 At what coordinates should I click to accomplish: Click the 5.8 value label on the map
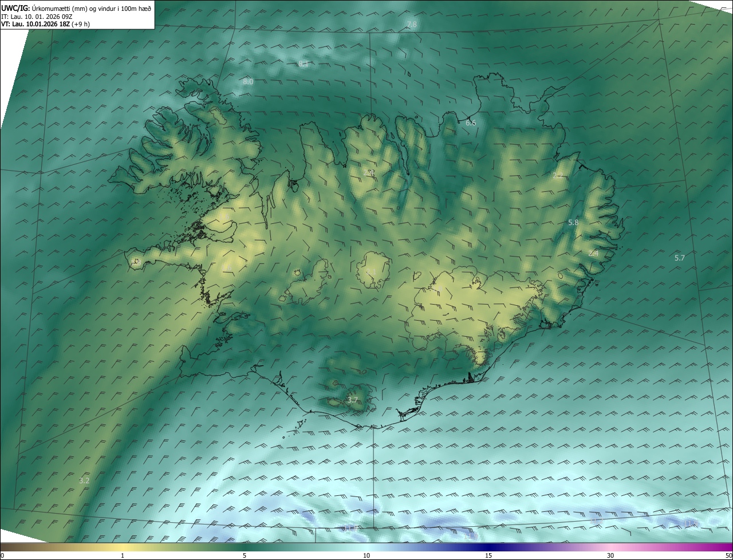pyautogui.click(x=573, y=222)
